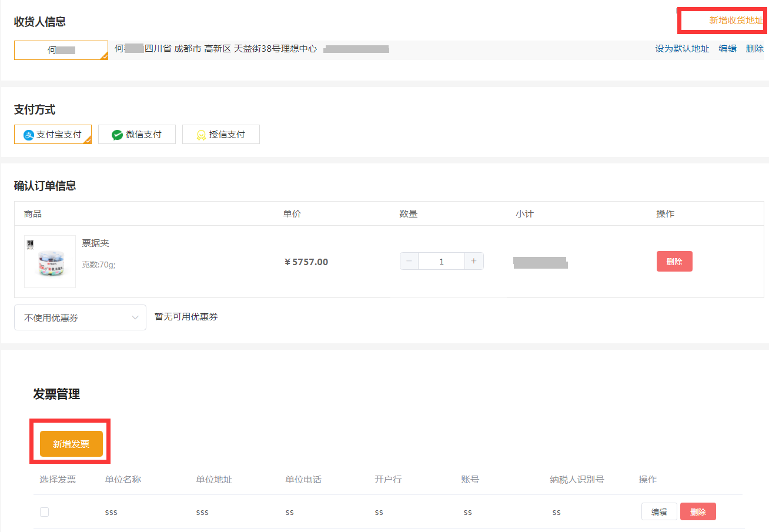Click the 支付宝支付 payment method option
Viewport: 769px width, 532px height.
53,134
